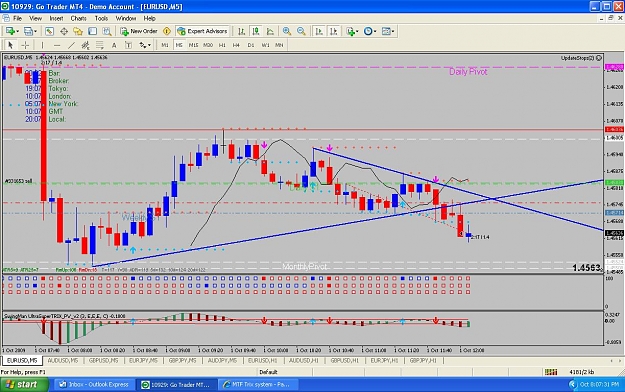Switch to the EURUSD,H1 chart tab
The width and height of the screenshot is (625, 392).
point(262,360)
